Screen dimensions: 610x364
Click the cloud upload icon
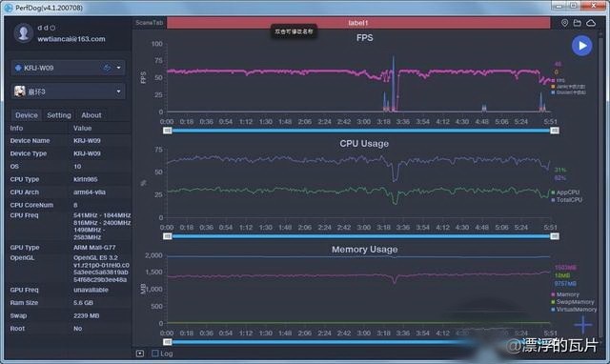click(x=591, y=23)
